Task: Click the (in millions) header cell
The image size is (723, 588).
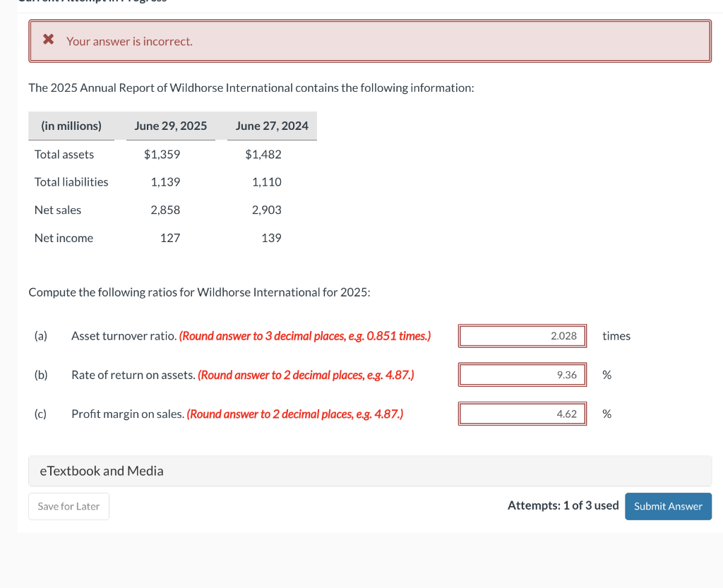Action: click(71, 126)
